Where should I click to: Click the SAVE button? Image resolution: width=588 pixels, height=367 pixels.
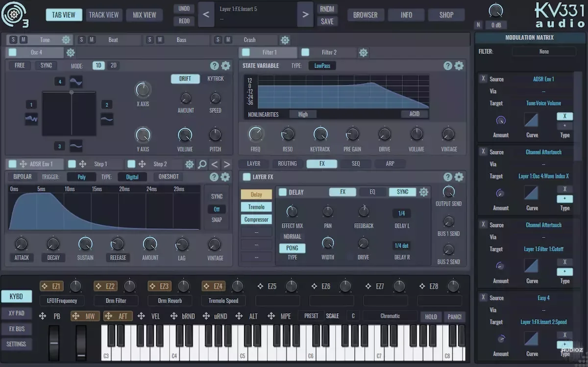point(327,22)
